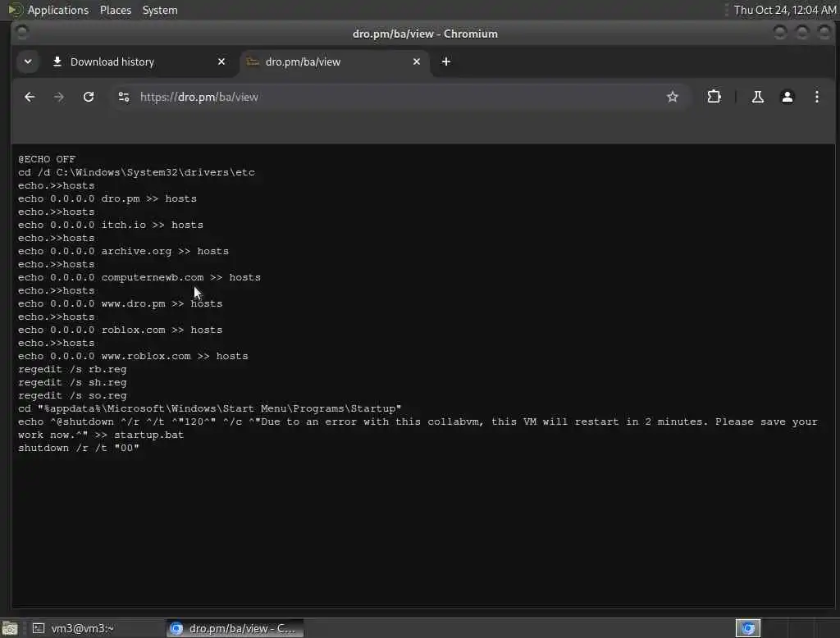Open the Chromium three-dot menu

click(x=816, y=97)
